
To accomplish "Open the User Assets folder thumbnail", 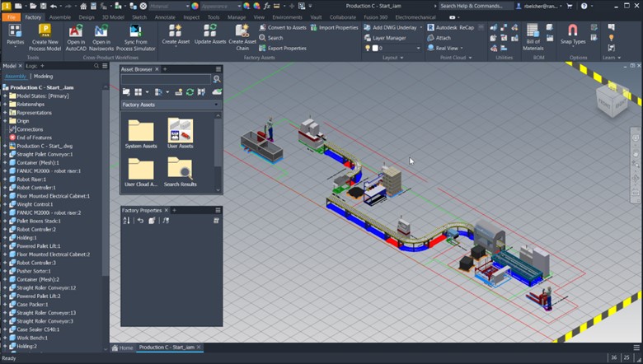I will (180, 133).
